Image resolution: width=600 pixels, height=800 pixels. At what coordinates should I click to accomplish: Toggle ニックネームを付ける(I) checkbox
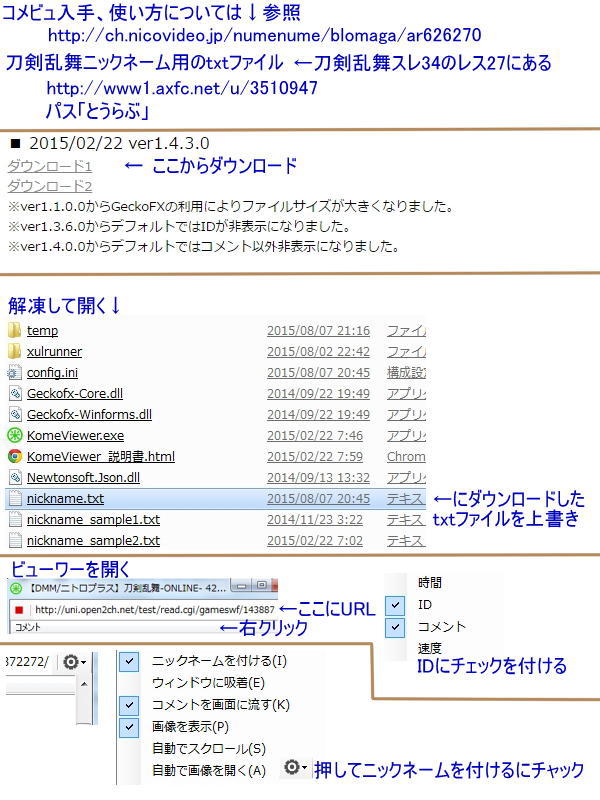tap(129, 662)
